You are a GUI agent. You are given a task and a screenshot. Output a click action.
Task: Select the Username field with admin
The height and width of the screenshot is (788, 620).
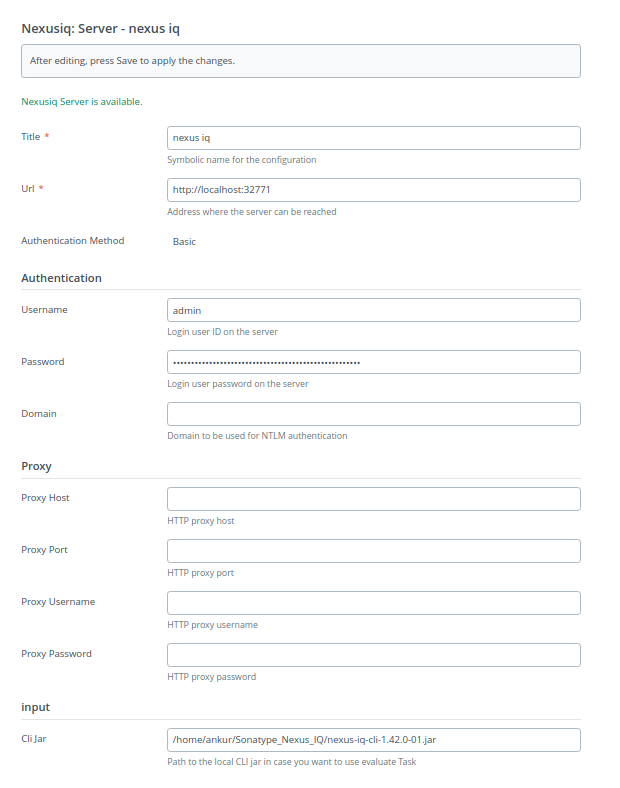373,310
